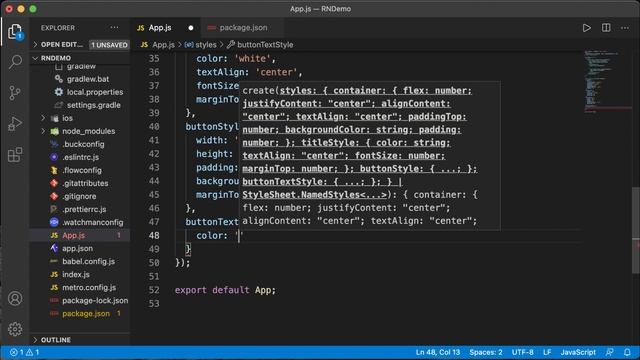
Task: Click 'export default App;' code line
Action: point(225,290)
